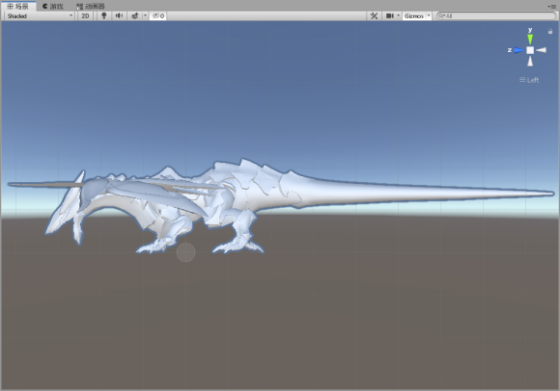Click the gray right-side axis cone
The image size is (560, 391).
(x=541, y=50)
